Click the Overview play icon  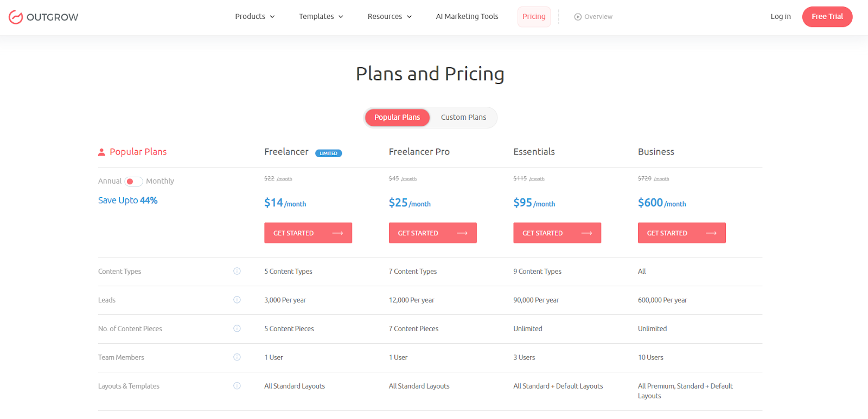coord(578,17)
